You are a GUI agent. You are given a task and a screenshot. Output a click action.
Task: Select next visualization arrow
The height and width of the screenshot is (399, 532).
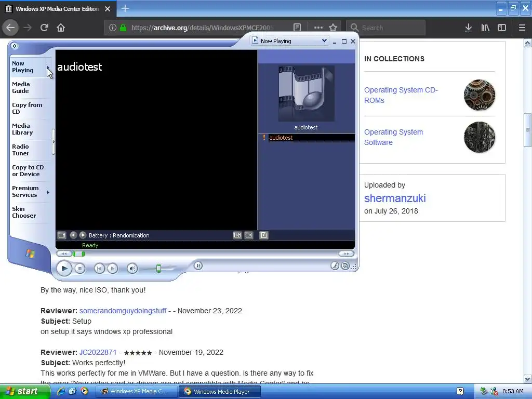tap(83, 235)
